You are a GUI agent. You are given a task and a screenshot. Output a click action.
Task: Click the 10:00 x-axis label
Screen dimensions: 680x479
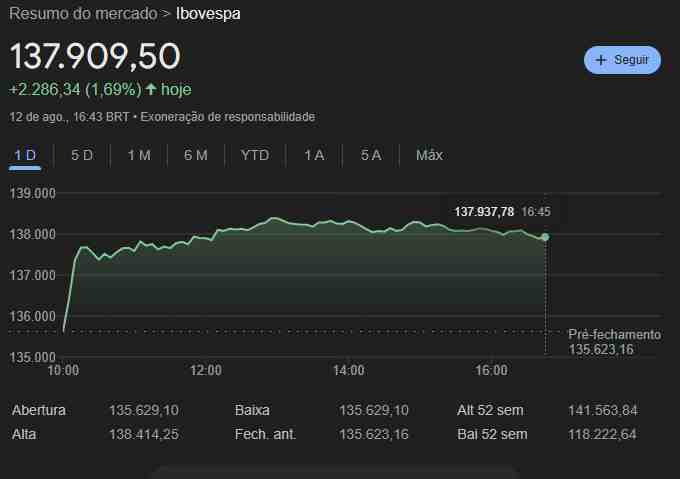click(63, 371)
